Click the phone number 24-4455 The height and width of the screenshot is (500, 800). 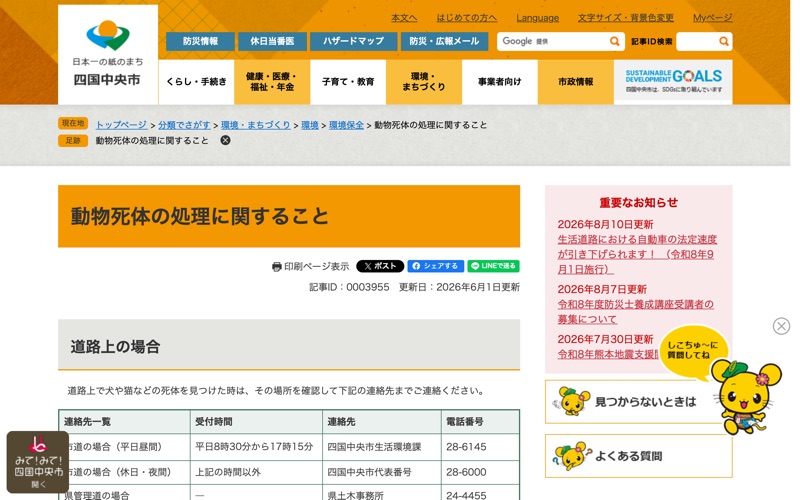tap(466, 495)
